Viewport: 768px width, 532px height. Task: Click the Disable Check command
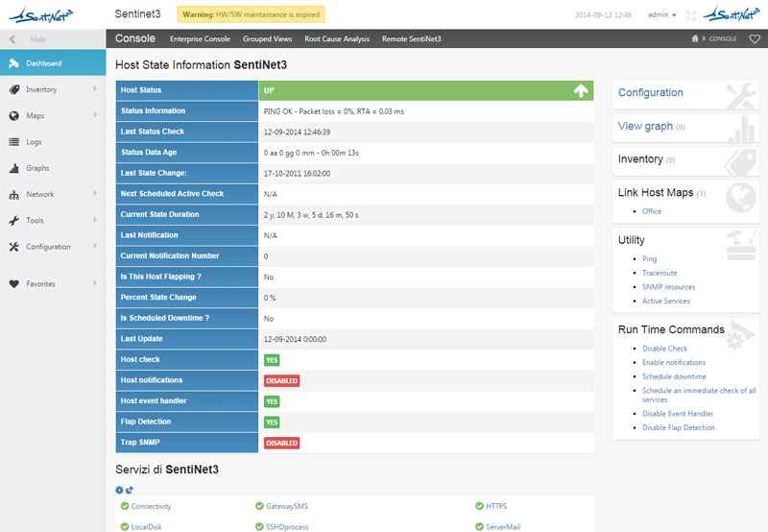(664, 349)
